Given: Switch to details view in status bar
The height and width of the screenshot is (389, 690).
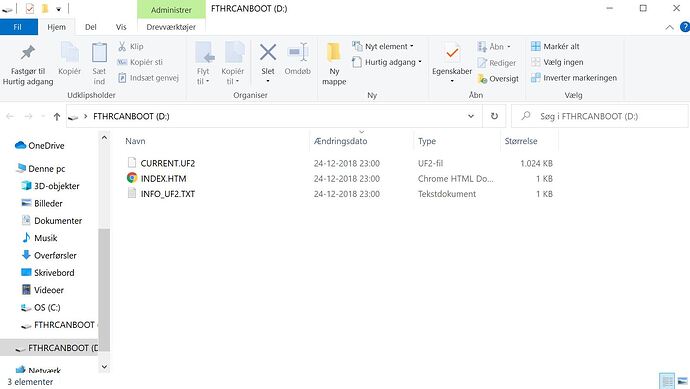Looking at the screenshot, I should (x=667, y=381).
